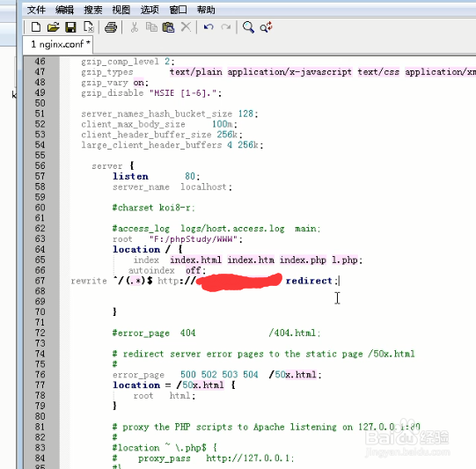Click the Close file toolbar icon
Screen dimensions: 476x469
[88, 27]
